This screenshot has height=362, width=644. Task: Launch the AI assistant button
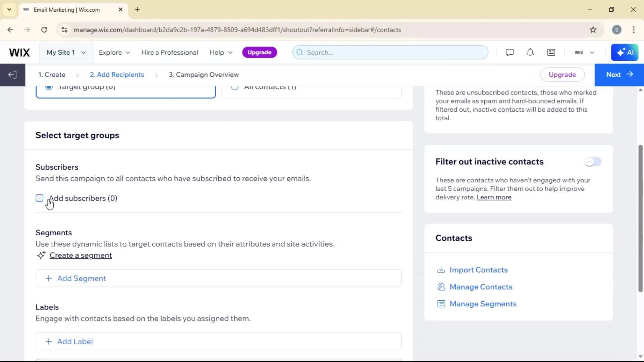[x=625, y=53]
